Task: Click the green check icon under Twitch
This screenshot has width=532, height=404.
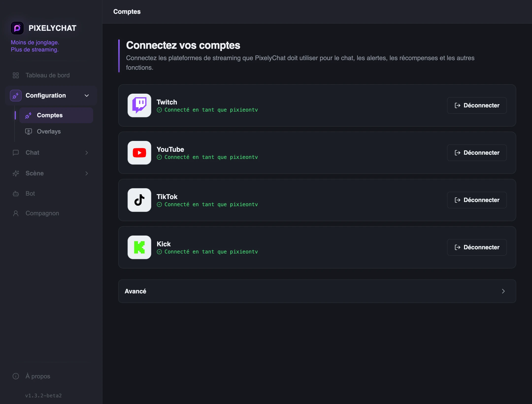Action: tap(159, 110)
